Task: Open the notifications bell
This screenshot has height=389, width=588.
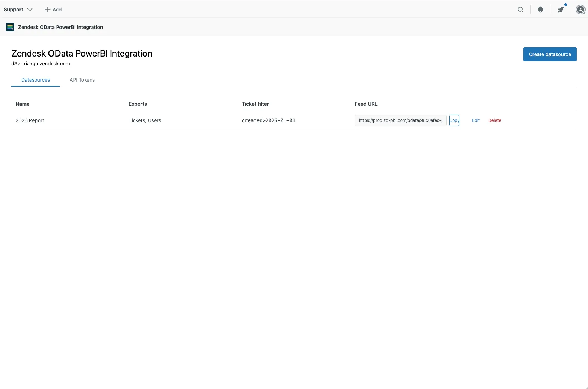Action: [540, 10]
